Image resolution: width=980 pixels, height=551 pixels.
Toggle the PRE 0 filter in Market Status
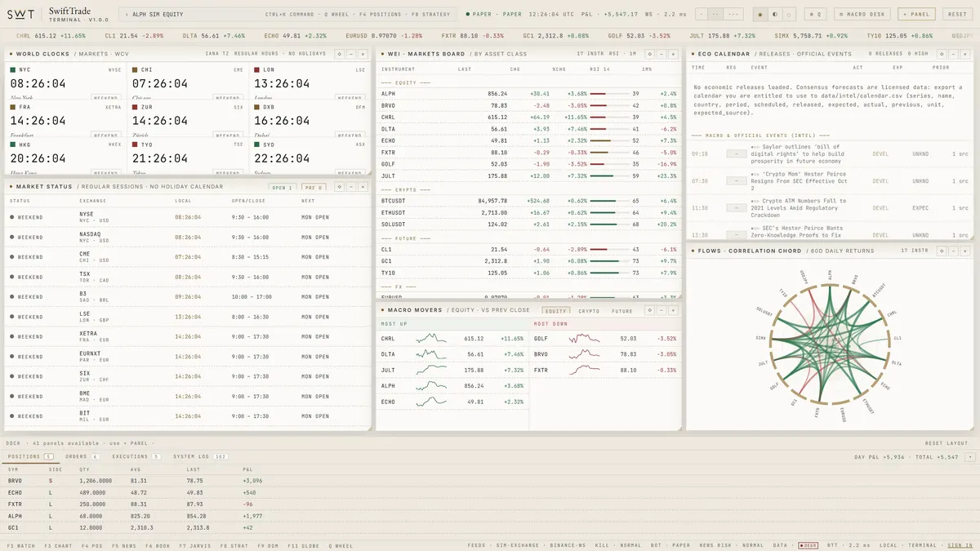(x=314, y=187)
